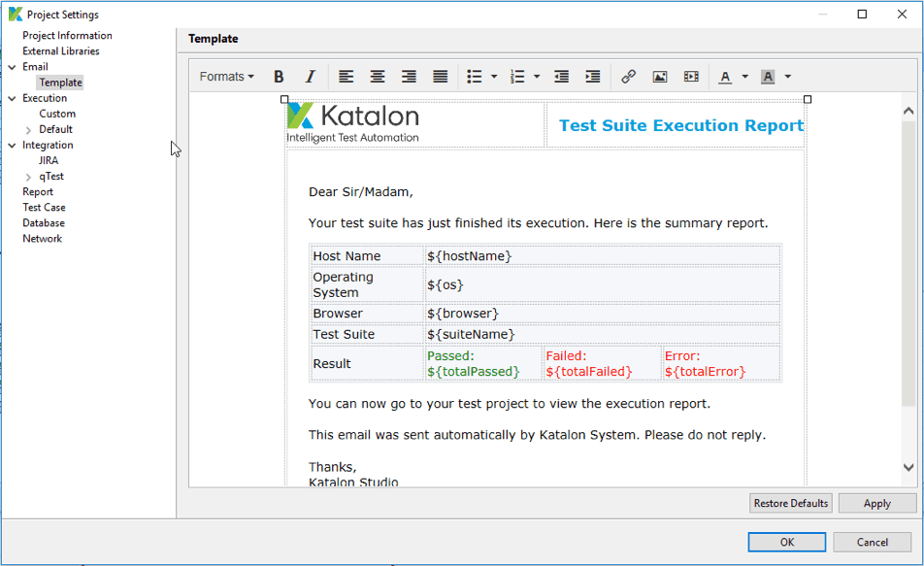
Task: Toggle bold formatting in the editor toolbar
Action: coord(279,77)
